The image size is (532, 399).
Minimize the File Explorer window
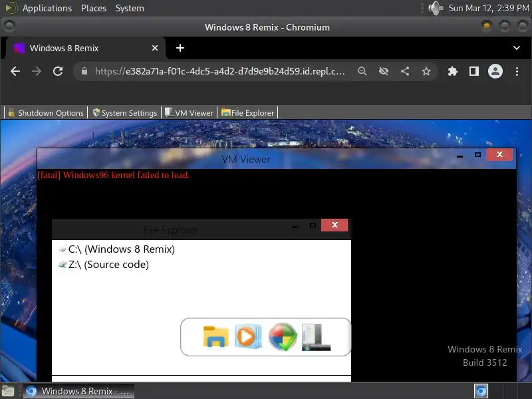[x=295, y=227]
